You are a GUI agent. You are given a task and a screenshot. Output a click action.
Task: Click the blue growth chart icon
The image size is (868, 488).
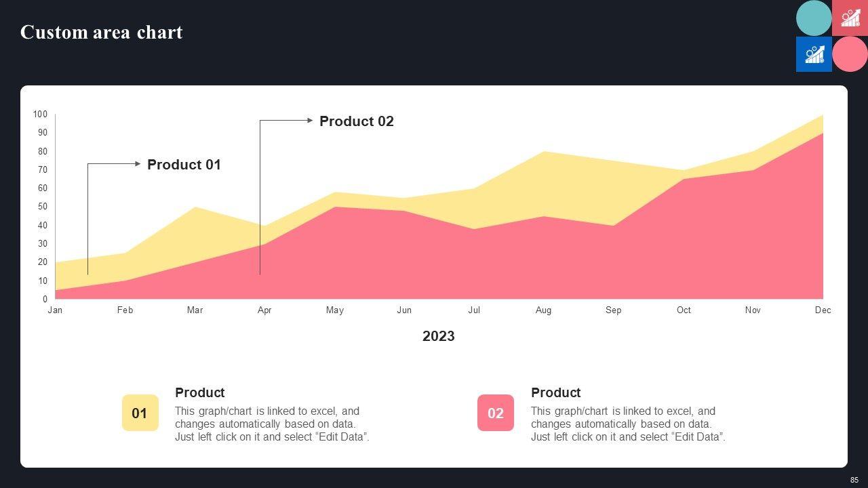point(814,54)
